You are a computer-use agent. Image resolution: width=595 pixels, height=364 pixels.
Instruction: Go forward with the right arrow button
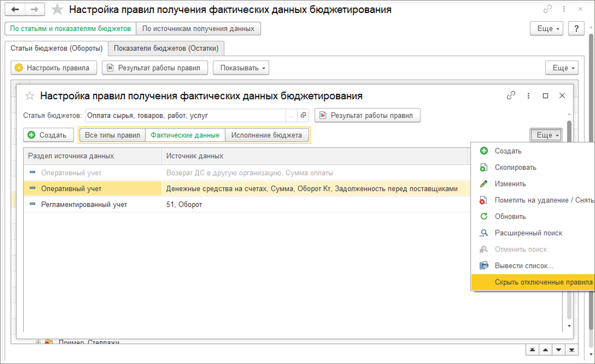click(35, 9)
